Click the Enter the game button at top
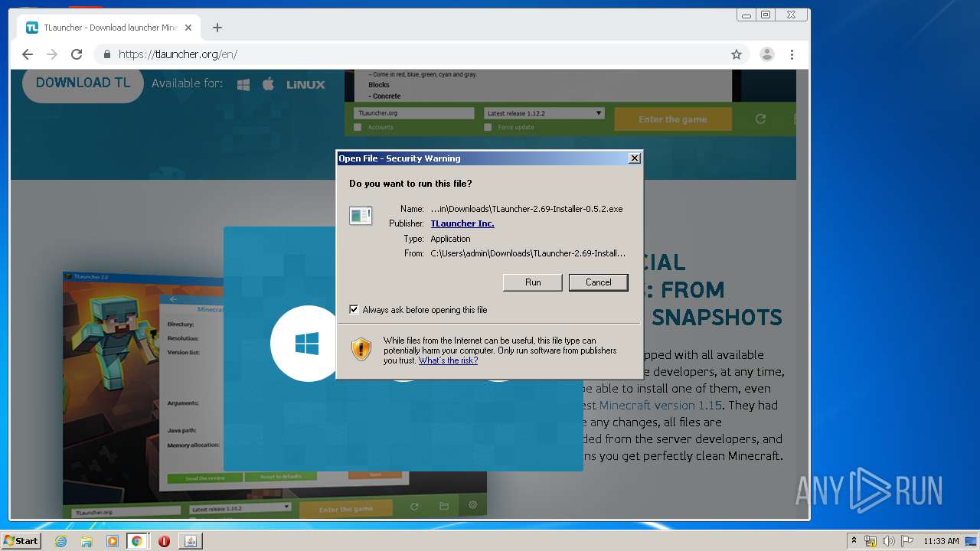 point(673,119)
